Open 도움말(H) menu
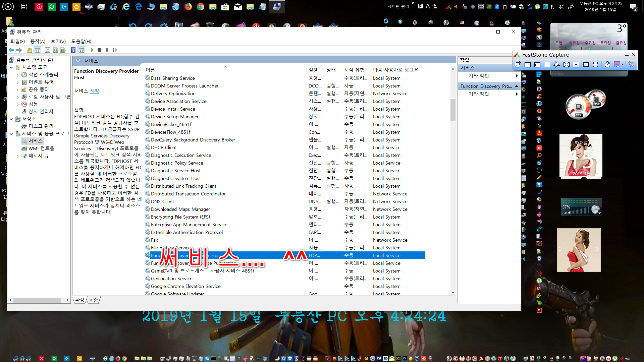 [81, 41]
